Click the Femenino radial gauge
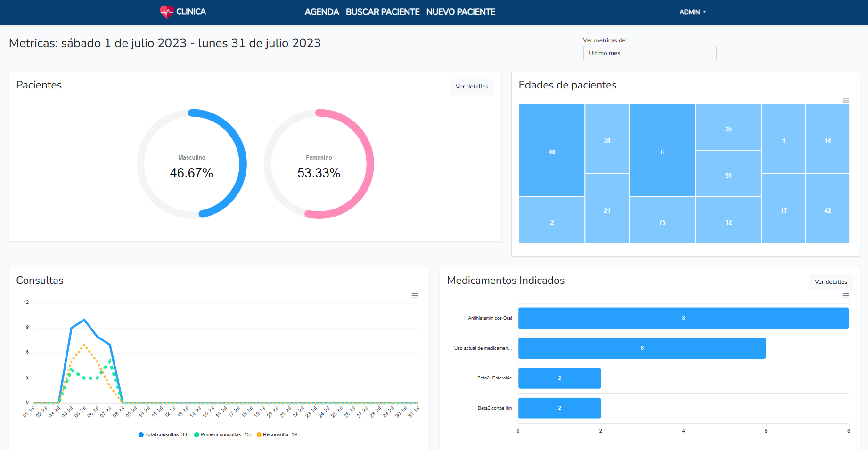The width and height of the screenshot is (868, 450). coord(319,164)
